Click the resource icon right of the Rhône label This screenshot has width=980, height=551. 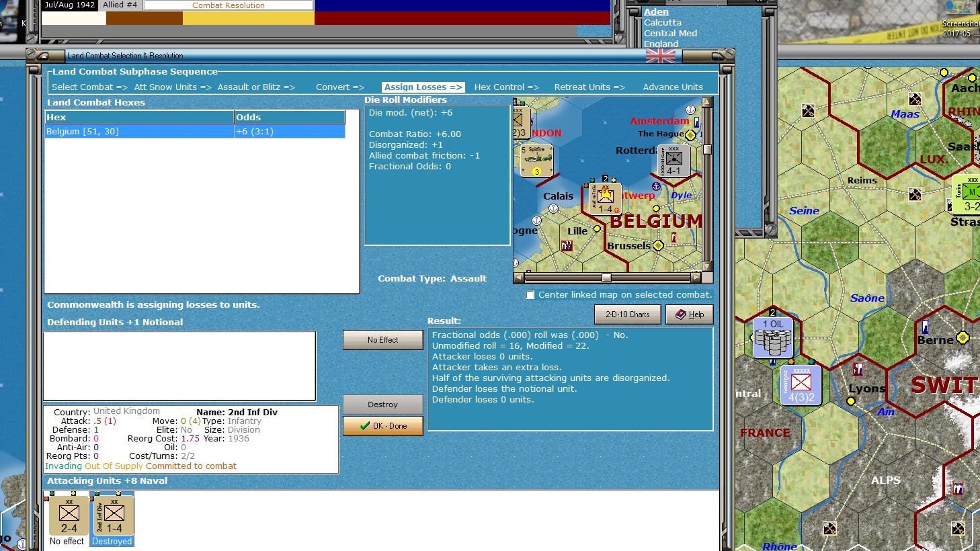829,529
